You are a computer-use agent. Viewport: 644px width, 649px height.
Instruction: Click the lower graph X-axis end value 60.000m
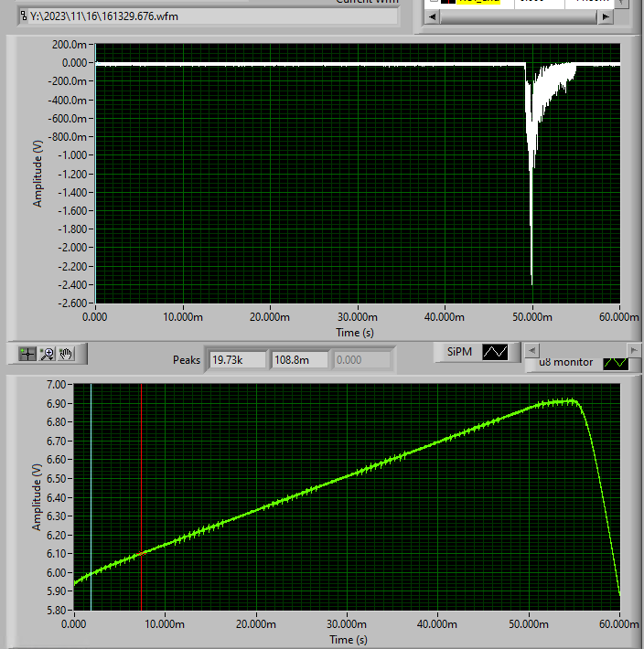(619, 623)
